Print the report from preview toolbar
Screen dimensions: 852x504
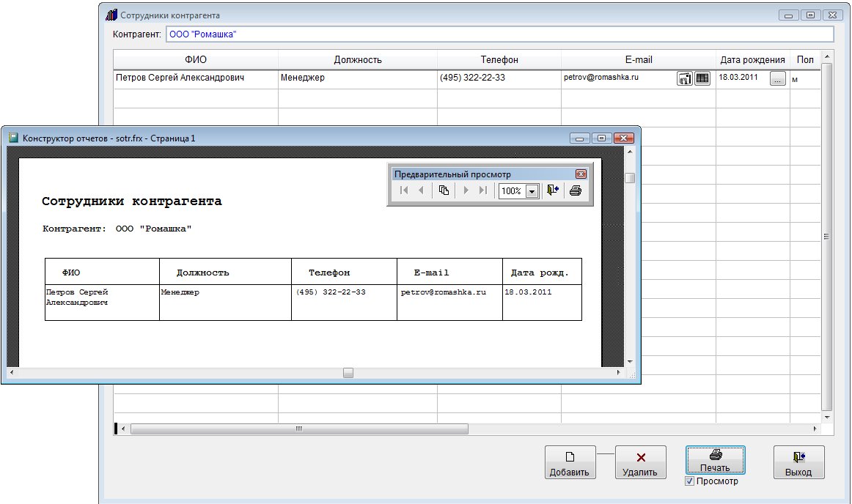pyautogui.click(x=576, y=190)
